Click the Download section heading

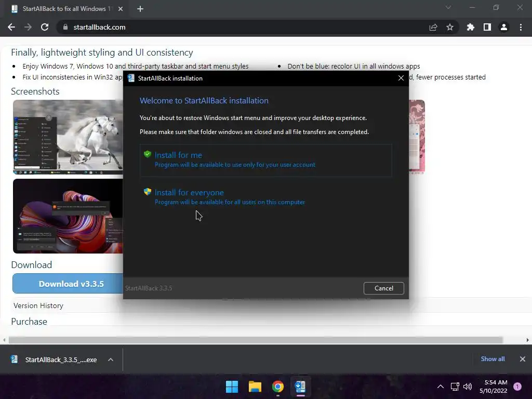pyautogui.click(x=32, y=264)
